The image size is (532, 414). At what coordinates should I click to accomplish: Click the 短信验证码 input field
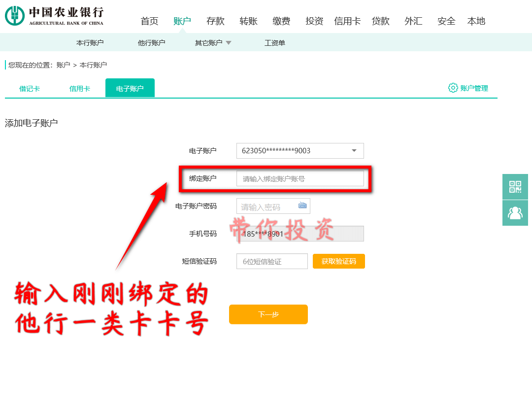(272, 261)
